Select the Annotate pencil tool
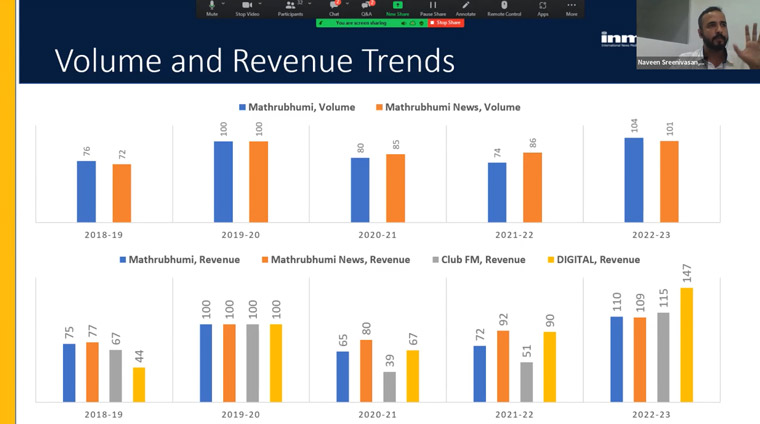The width and height of the screenshot is (760, 424). (x=465, y=8)
